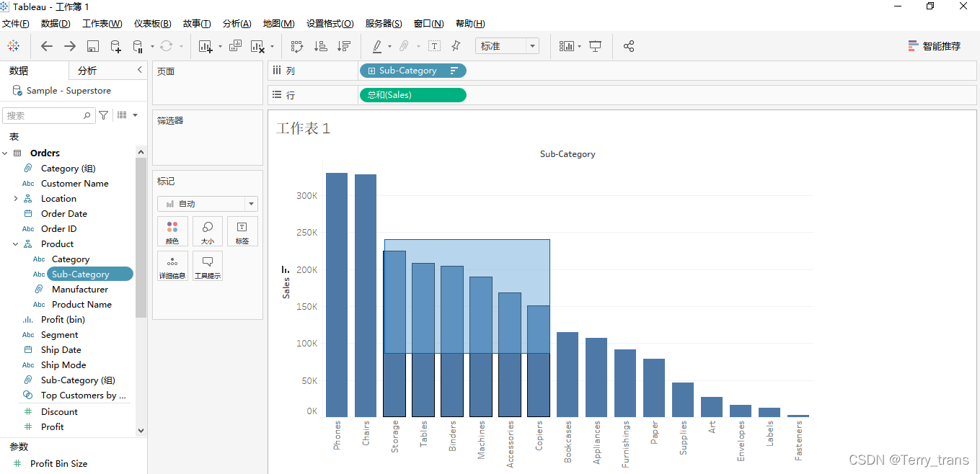Image resolution: width=980 pixels, height=474 pixels.
Task: Select the Chairs bar in the chart
Action: [366, 295]
